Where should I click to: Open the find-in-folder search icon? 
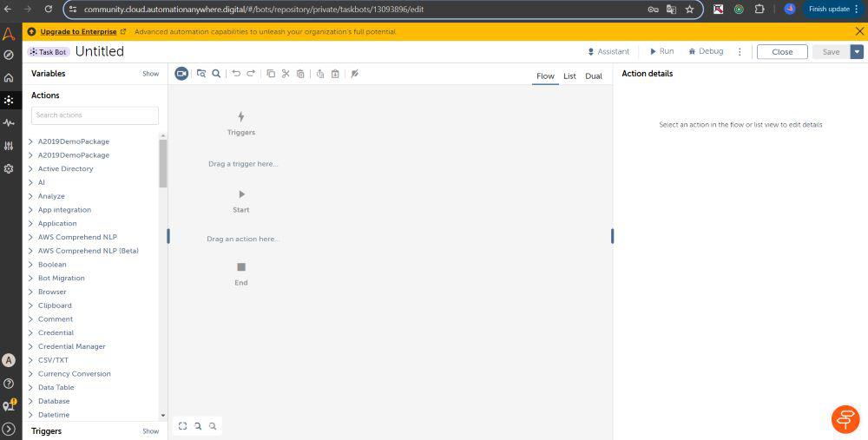pyautogui.click(x=201, y=74)
